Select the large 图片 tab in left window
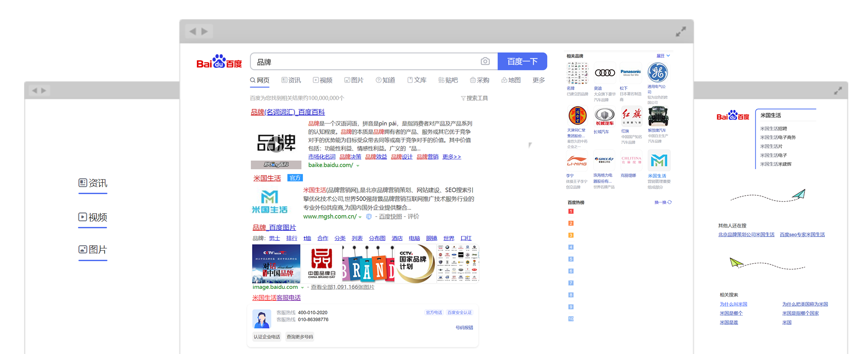 (x=93, y=250)
